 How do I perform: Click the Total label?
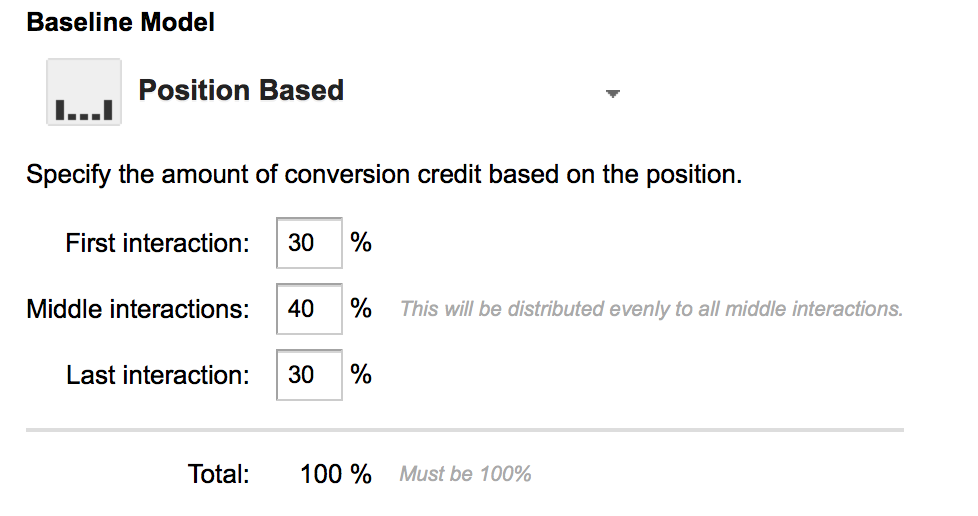coord(218,474)
